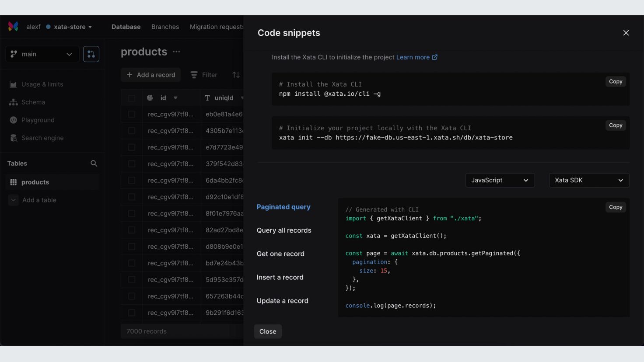Click the Filter label in toolbar
Viewport: 644px width, 362px height.
(210, 75)
